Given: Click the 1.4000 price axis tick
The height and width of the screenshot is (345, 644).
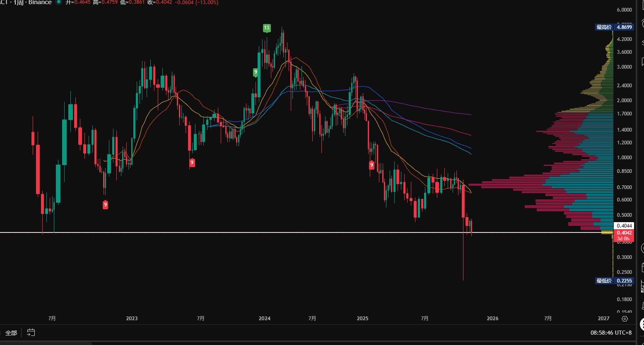Looking at the screenshot, I should (625, 129).
